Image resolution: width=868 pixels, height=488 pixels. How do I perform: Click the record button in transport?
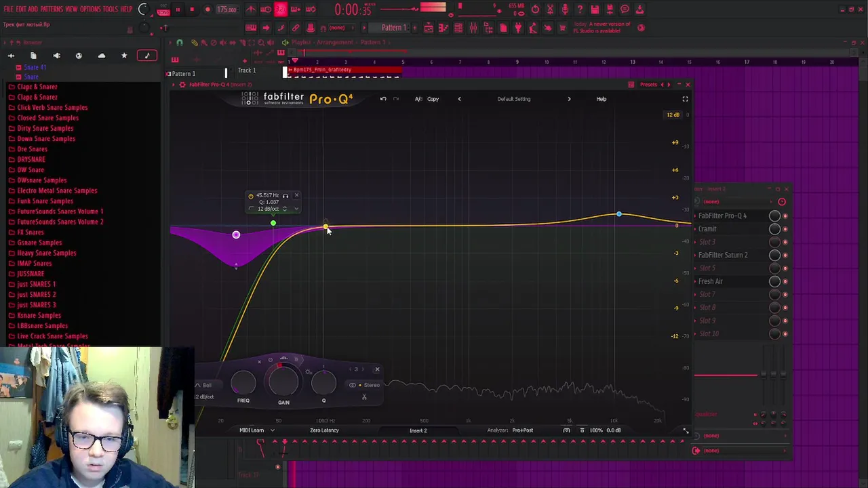point(207,9)
